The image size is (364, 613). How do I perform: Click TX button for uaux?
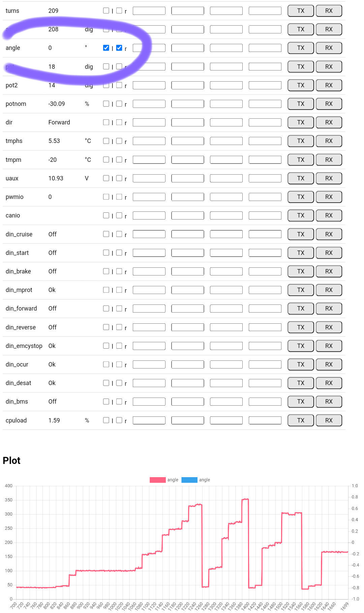tap(301, 178)
